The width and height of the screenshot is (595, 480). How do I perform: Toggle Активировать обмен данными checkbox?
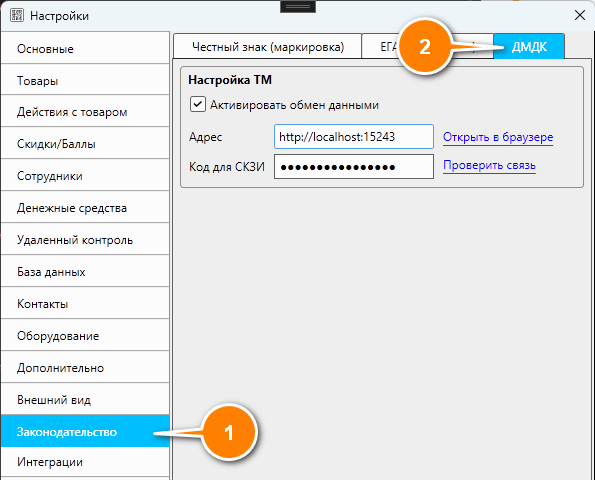tap(198, 104)
